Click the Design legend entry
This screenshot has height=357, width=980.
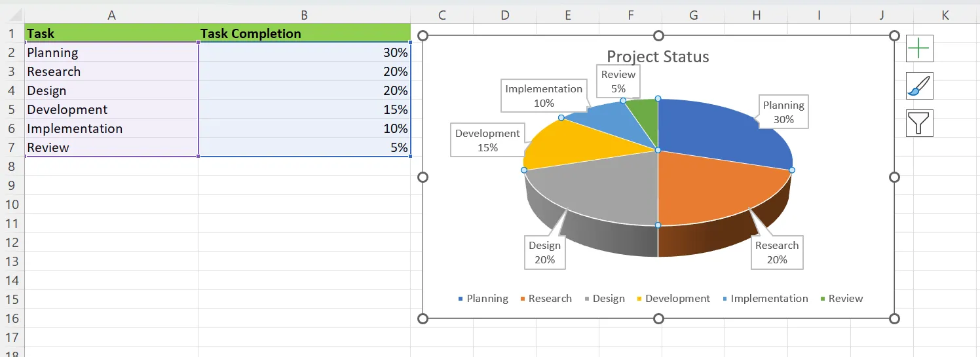click(604, 299)
